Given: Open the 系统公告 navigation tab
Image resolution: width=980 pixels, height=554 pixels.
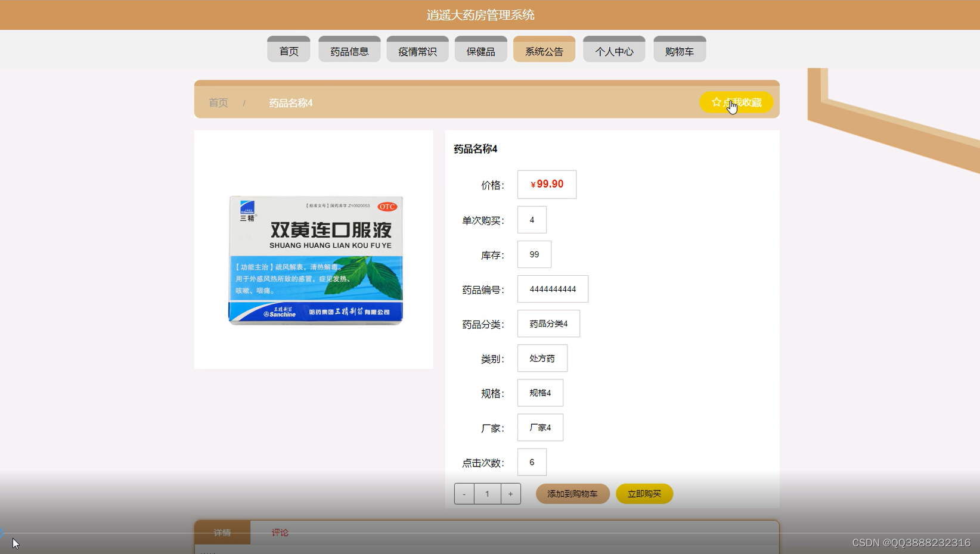Looking at the screenshot, I should 544,49.
